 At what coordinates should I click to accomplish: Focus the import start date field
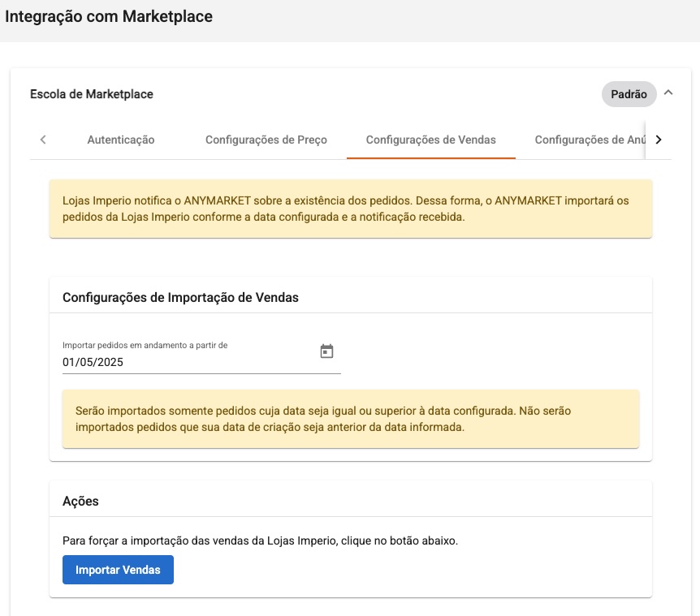tap(201, 357)
